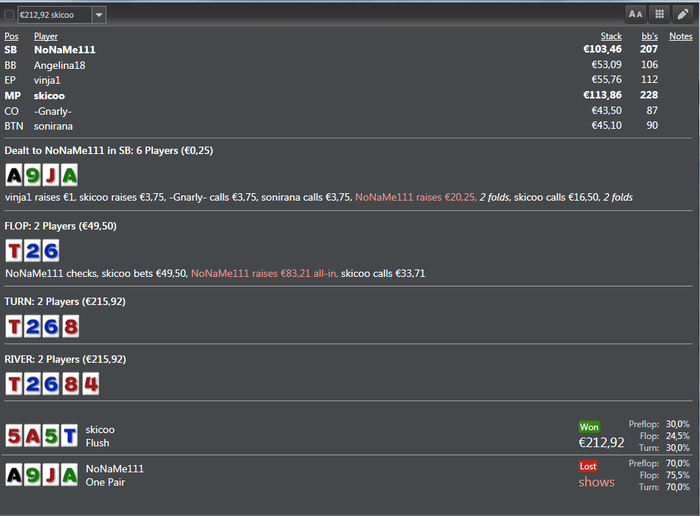Viewport: 700px width, 516px height.
Task: Select the NoNaMe111 row in player list
Action: tap(64, 49)
